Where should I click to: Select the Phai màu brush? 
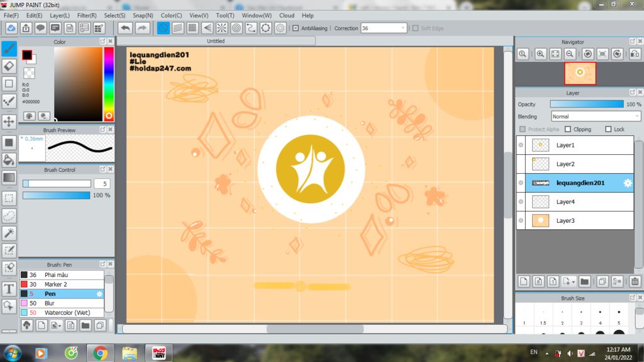62,274
